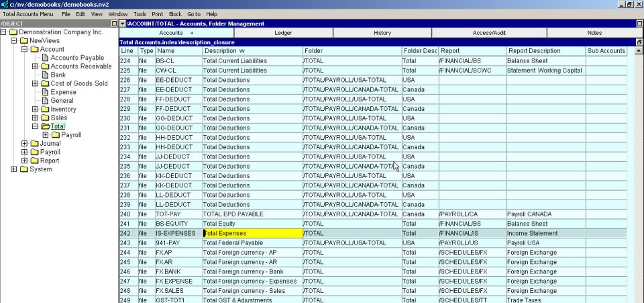
Task: Click the Expense file icon in tree
Action: coord(45,93)
